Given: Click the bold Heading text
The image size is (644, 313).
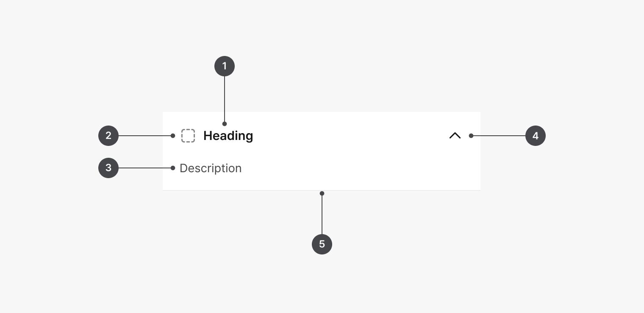Looking at the screenshot, I should coord(228,136).
